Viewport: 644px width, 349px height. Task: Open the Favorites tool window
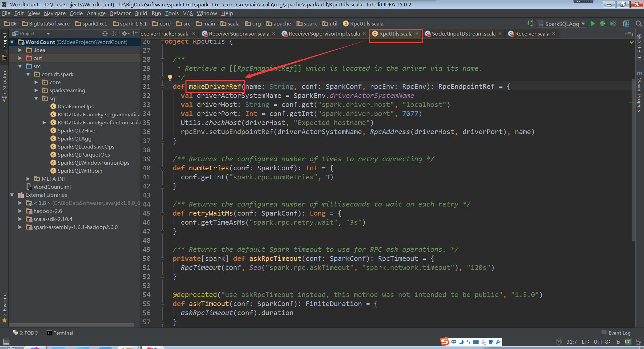tap(4, 306)
